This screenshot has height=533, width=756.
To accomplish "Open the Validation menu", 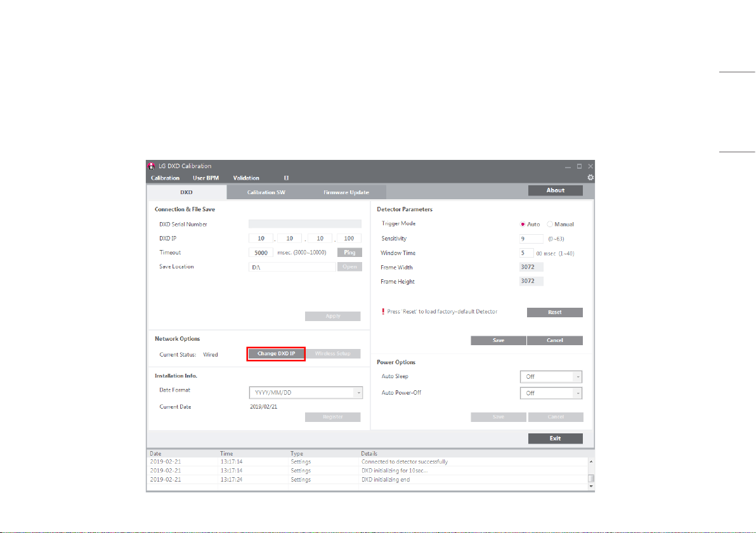I will (246, 178).
